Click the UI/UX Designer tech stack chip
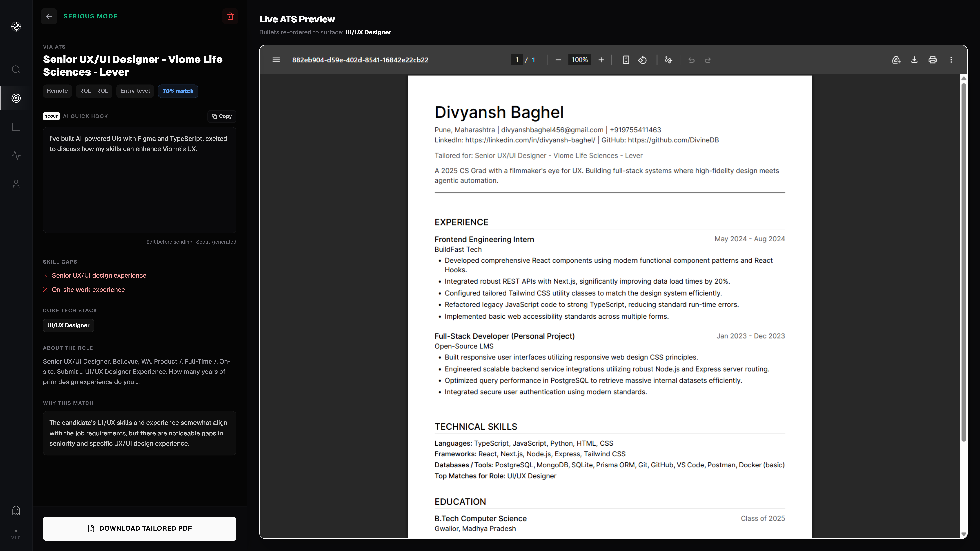Viewport: 980px width, 551px height. [69, 325]
